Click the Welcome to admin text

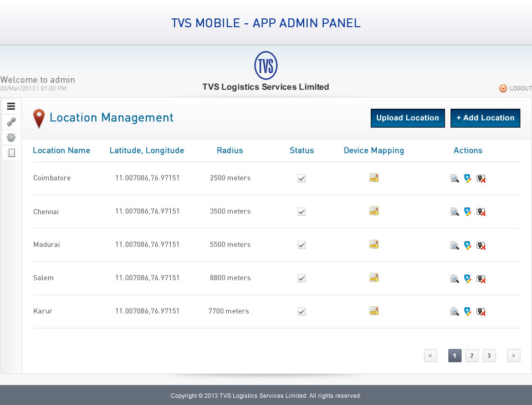tap(38, 79)
